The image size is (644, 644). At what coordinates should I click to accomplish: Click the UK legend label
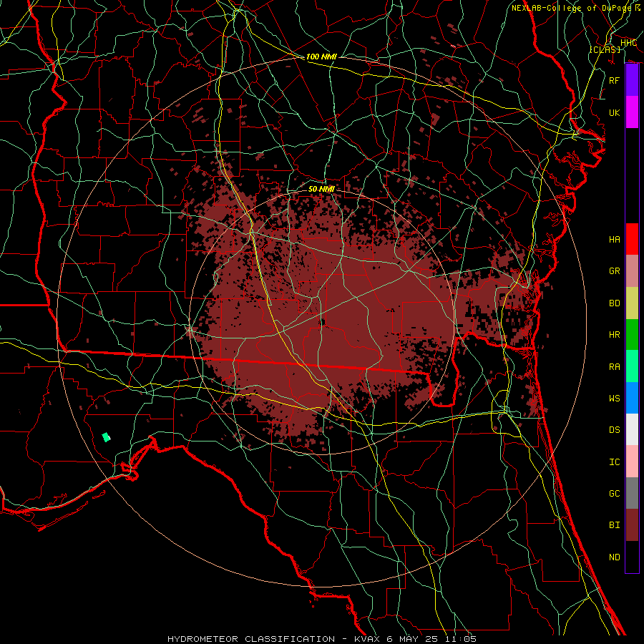tap(615, 112)
